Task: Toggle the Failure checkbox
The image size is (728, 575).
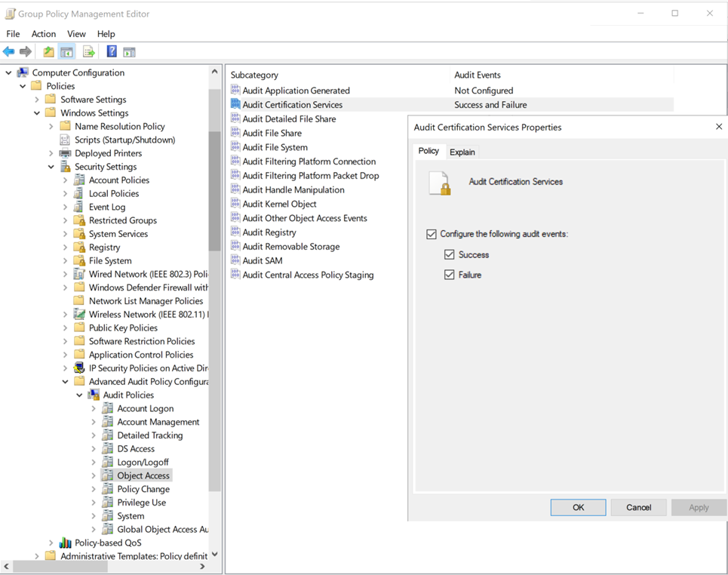Action: coord(450,275)
